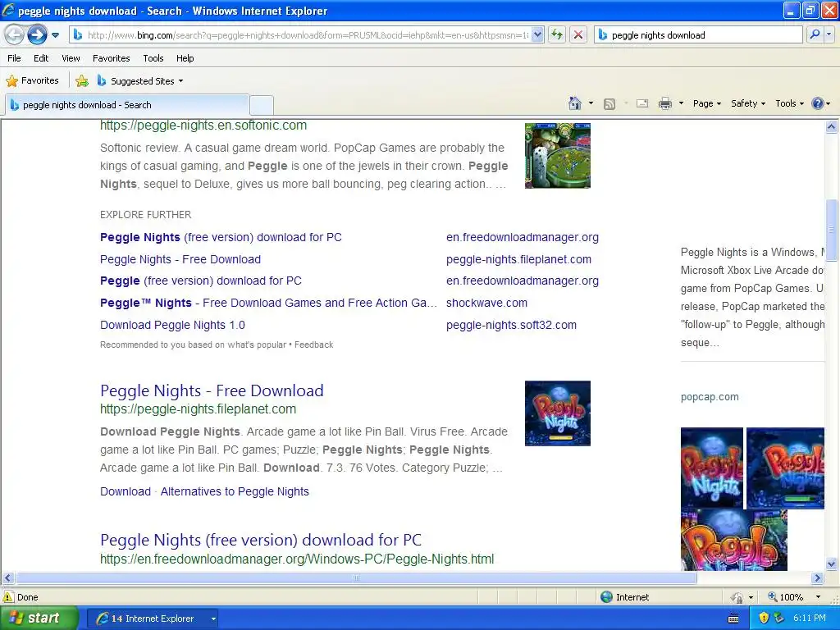This screenshot has width=840, height=630.
Task: Open Peggle™ Nights shockwave explore link
Action: tap(268, 303)
